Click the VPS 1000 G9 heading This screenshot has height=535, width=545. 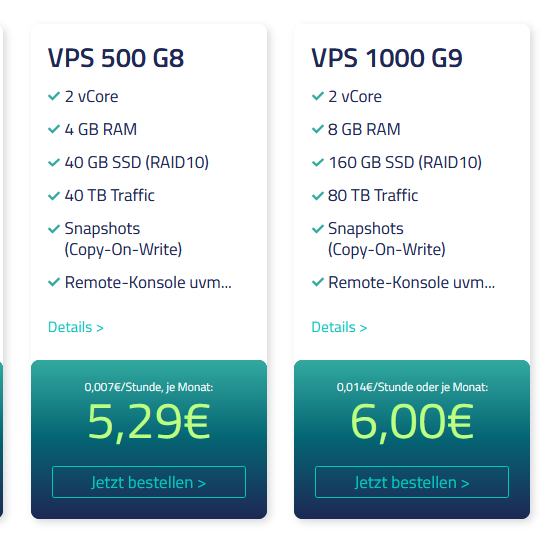click(387, 58)
